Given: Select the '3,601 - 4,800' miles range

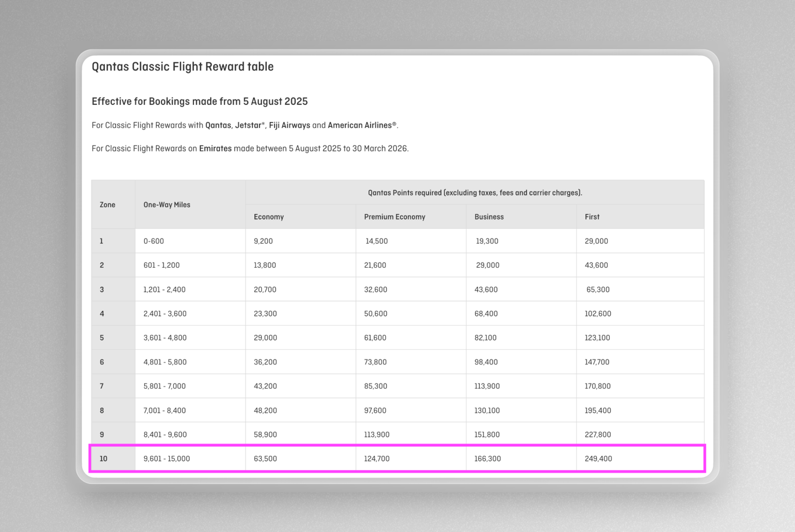Looking at the screenshot, I should click(x=165, y=337).
